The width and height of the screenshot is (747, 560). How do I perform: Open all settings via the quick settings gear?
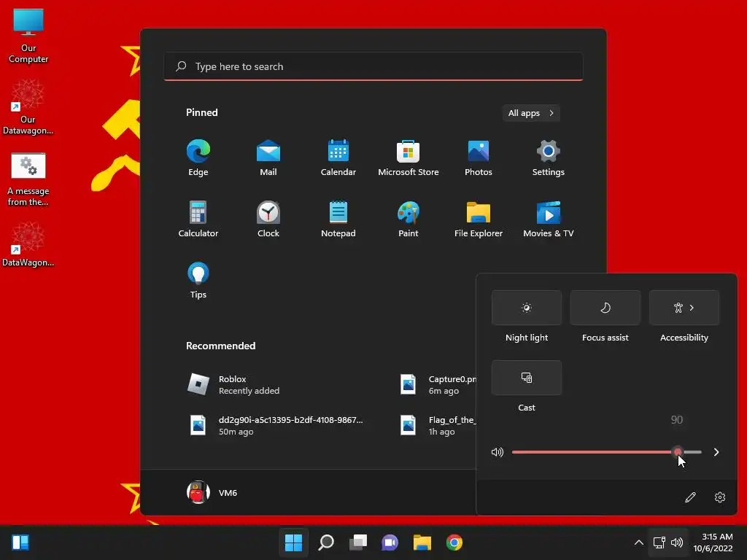[720, 497]
